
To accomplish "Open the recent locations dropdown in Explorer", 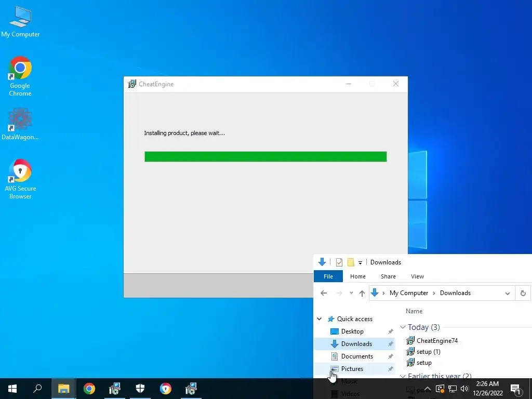I will [x=351, y=293].
